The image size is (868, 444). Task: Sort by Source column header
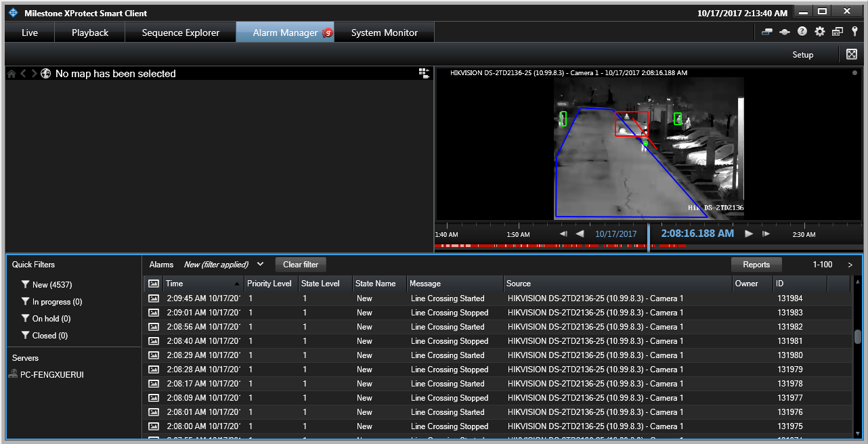(618, 284)
